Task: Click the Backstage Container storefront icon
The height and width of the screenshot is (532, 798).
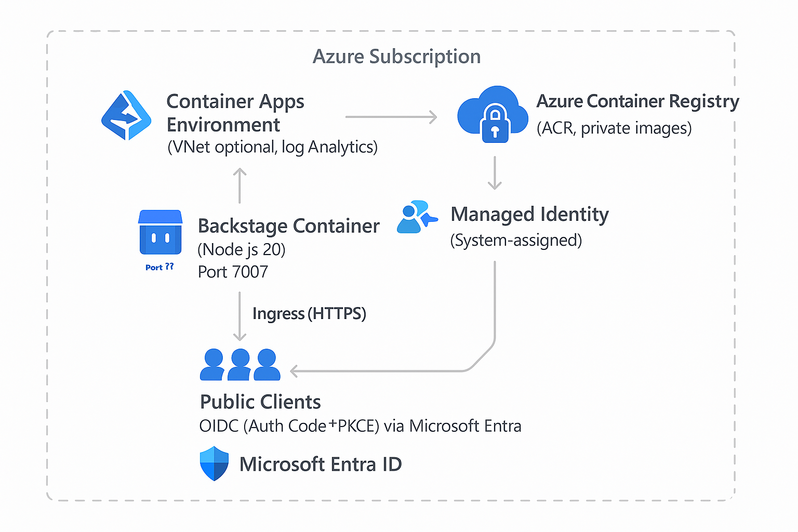Action: pos(159,233)
